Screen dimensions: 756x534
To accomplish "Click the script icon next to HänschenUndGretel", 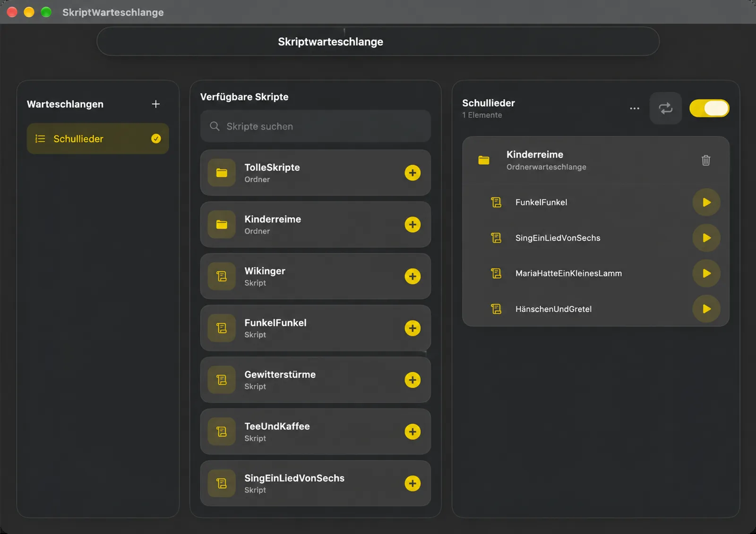I will 496,309.
